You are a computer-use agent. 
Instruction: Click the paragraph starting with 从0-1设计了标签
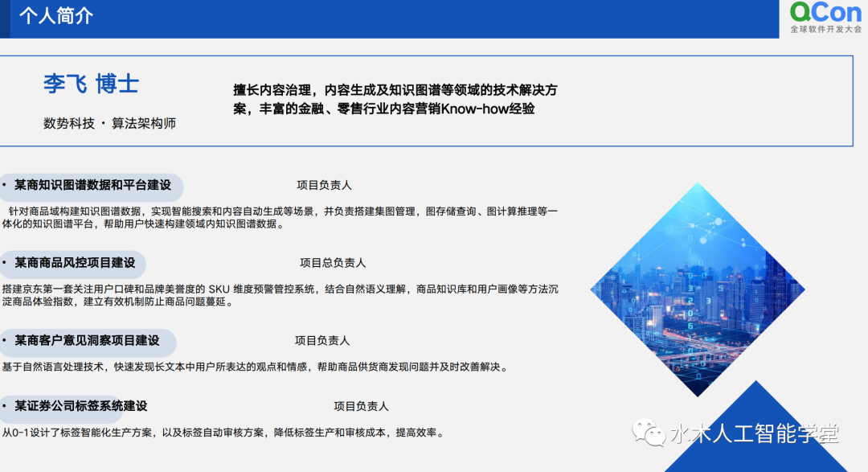click(x=223, y=433)
